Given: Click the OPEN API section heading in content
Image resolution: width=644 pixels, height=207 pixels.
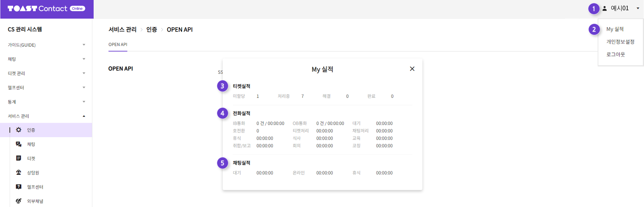Looking at the screenshot, I should tap(121, 69).
